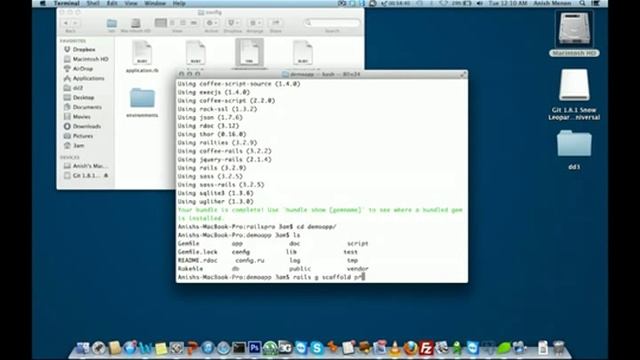The image size is (640, 360).
Task: Click the Terminal window fullscreen arrows icon
Action: 463,74
